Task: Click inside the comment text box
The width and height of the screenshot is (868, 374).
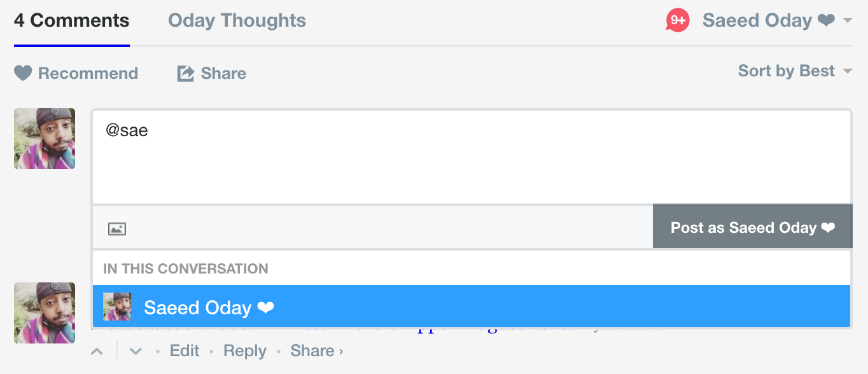Action: (x=472, y=157)
